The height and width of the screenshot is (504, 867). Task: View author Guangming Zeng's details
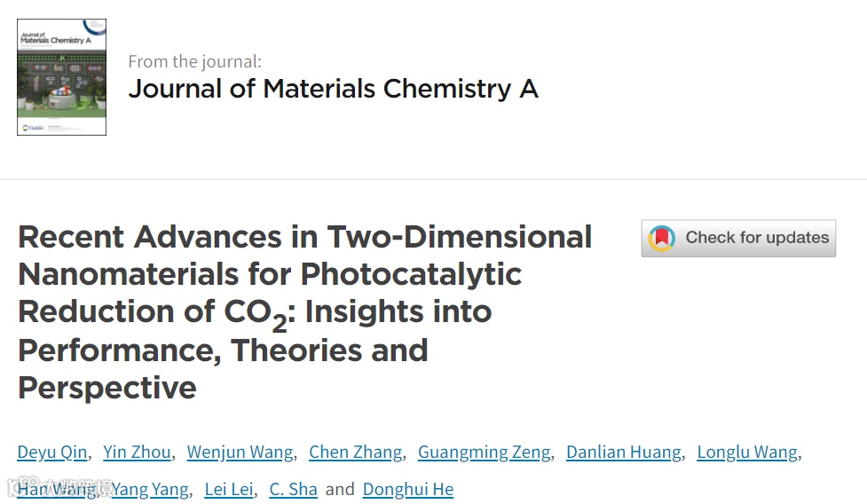pos(485,453)
